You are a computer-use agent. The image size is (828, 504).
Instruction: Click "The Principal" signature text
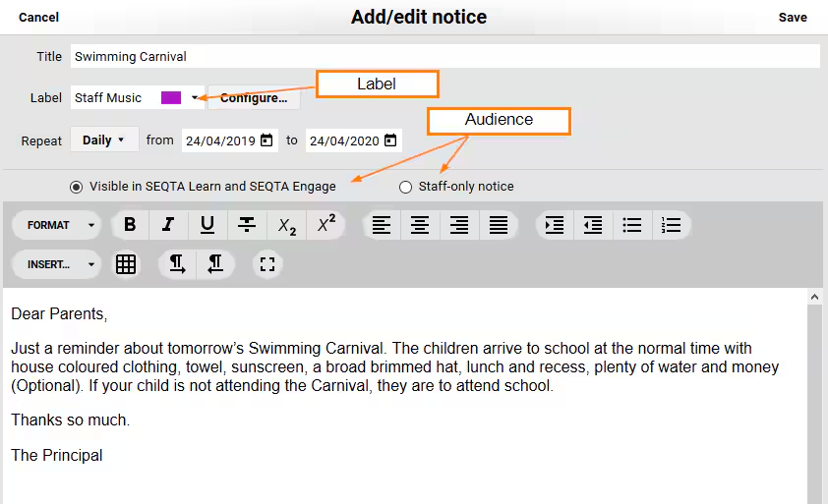click(x=57, y=455)
